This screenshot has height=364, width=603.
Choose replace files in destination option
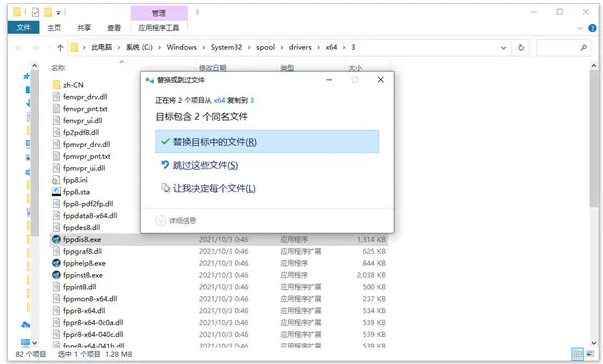[x=267, y=142]
